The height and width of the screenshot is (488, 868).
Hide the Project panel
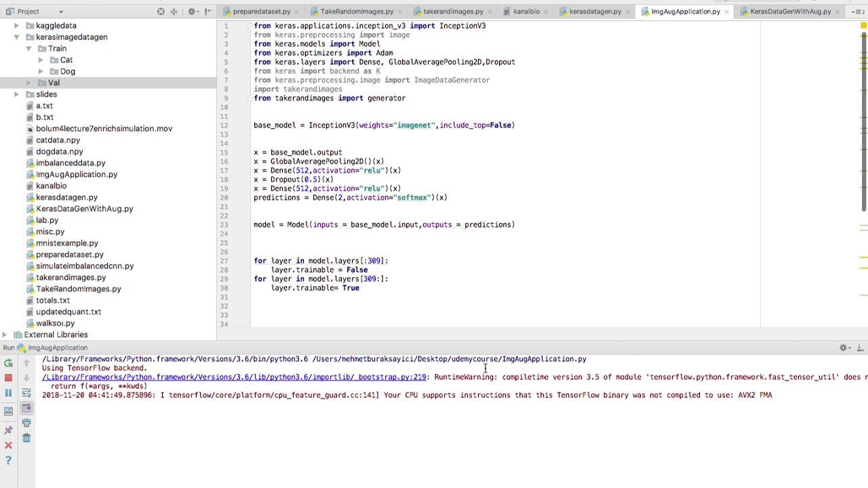208,12
